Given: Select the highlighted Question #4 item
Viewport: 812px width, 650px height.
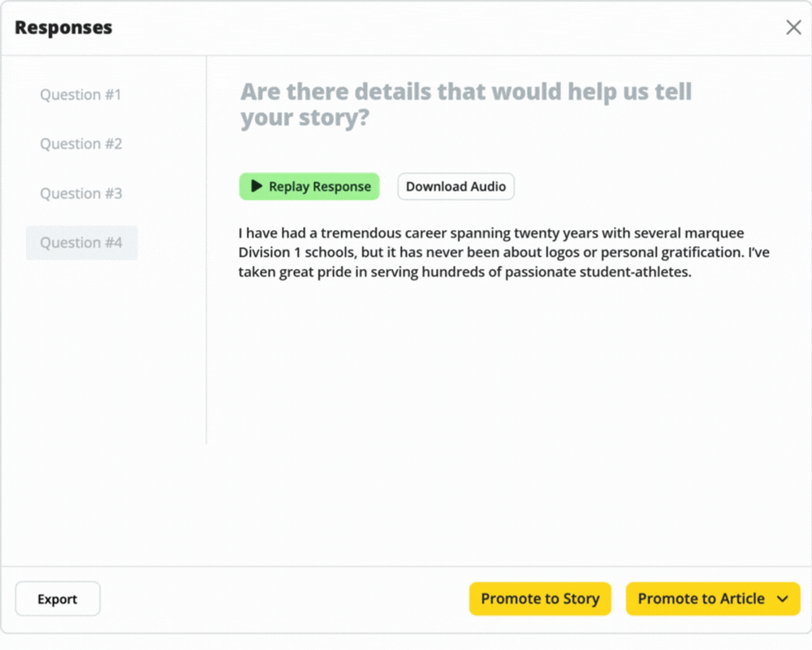Looking at the screenshot, I should pos(82,243).
